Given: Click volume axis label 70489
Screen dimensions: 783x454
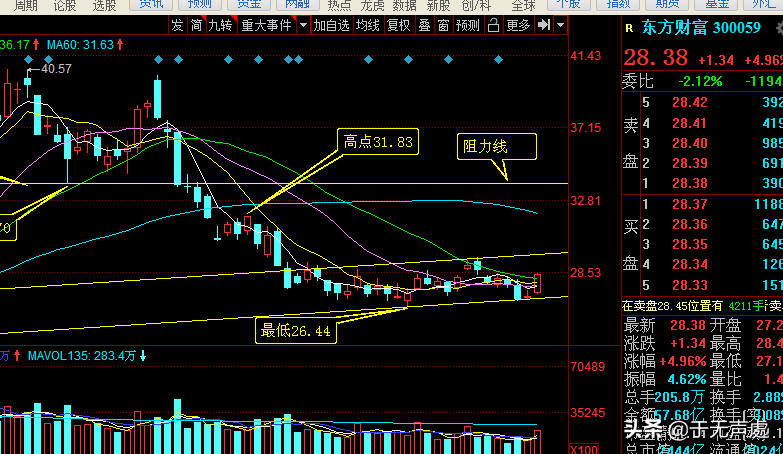Looking at the screenshot, I should 588,367.
